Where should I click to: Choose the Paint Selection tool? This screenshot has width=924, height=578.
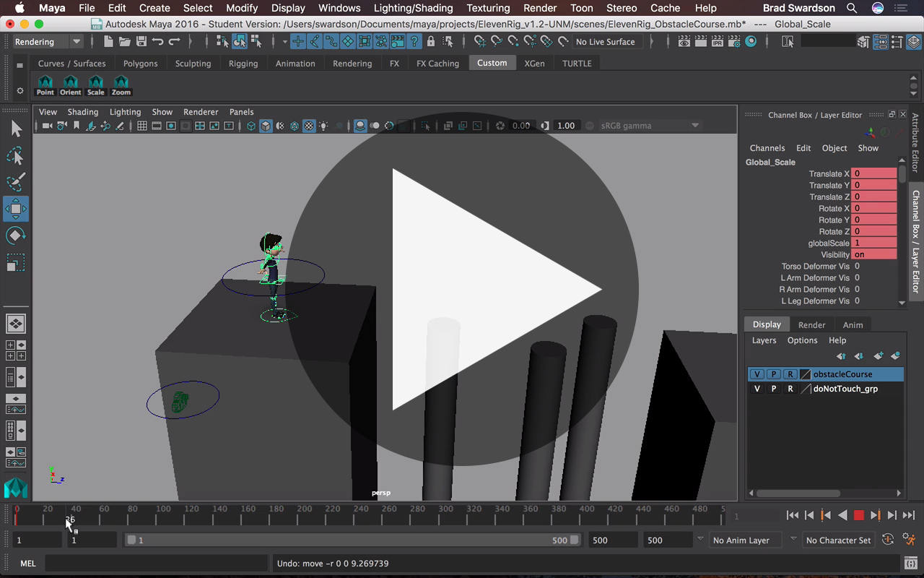pyautogui.click(x=16, y=182)
